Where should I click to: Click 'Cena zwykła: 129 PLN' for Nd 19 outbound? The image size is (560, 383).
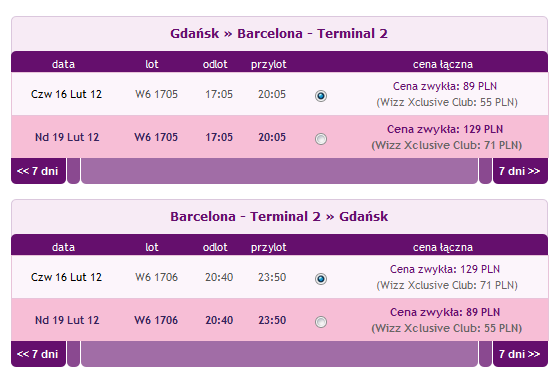445,129
